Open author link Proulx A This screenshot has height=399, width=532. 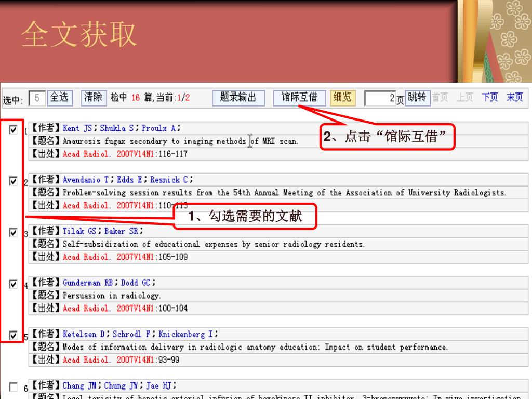click(159, 128)
